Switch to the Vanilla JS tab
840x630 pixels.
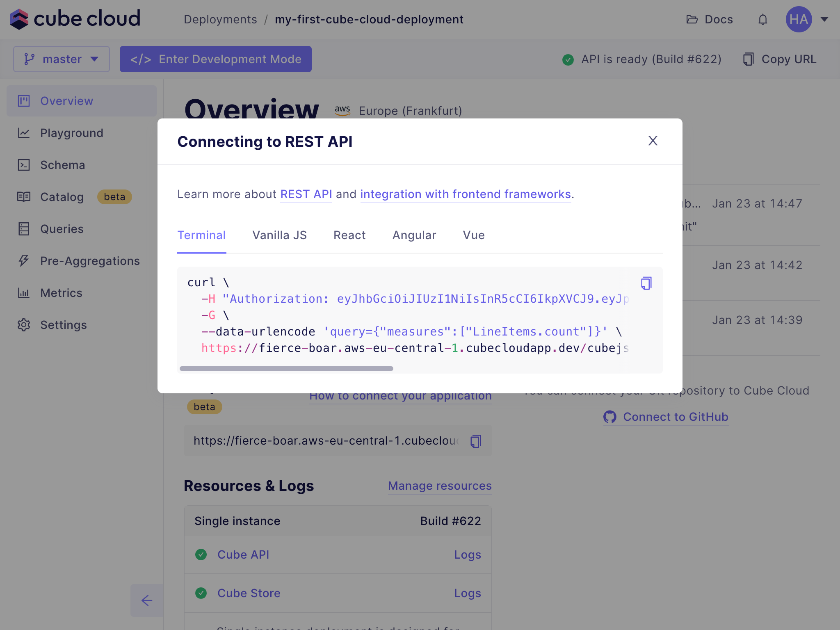(x=279, y=235)
